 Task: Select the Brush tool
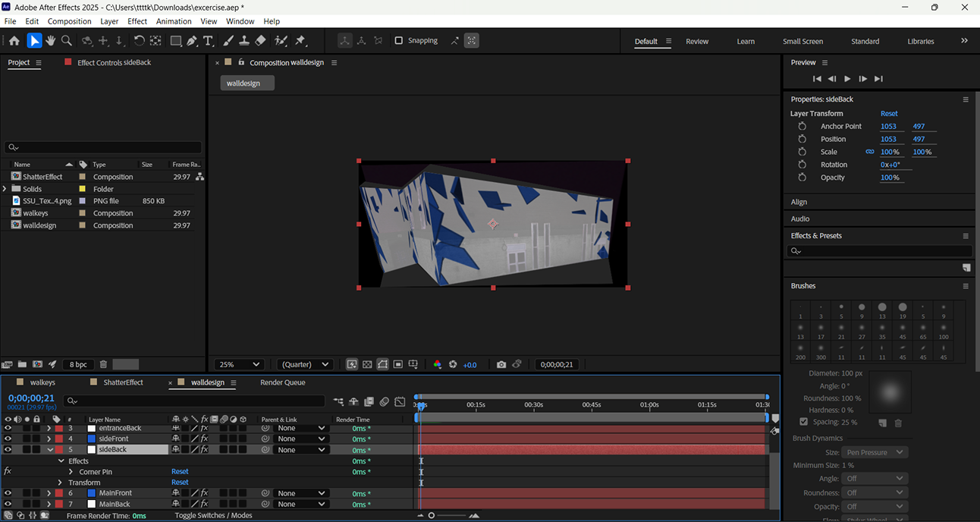click(x=228, y=40)
